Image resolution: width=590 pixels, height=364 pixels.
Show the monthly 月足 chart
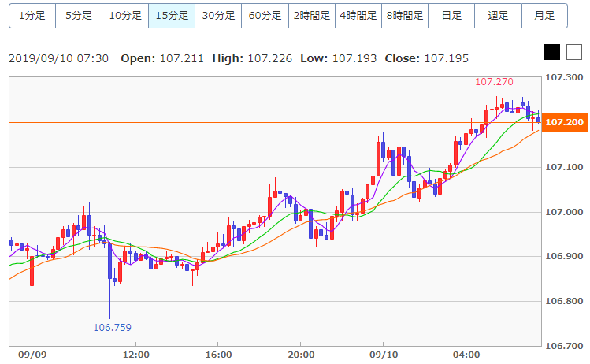click(544, 16)
